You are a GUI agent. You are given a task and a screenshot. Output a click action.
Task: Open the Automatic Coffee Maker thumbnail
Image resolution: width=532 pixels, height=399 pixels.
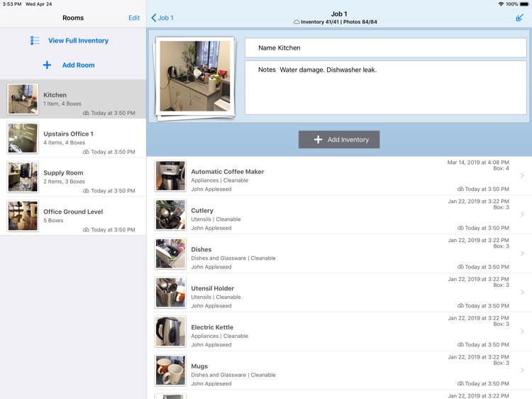point(170,176)
